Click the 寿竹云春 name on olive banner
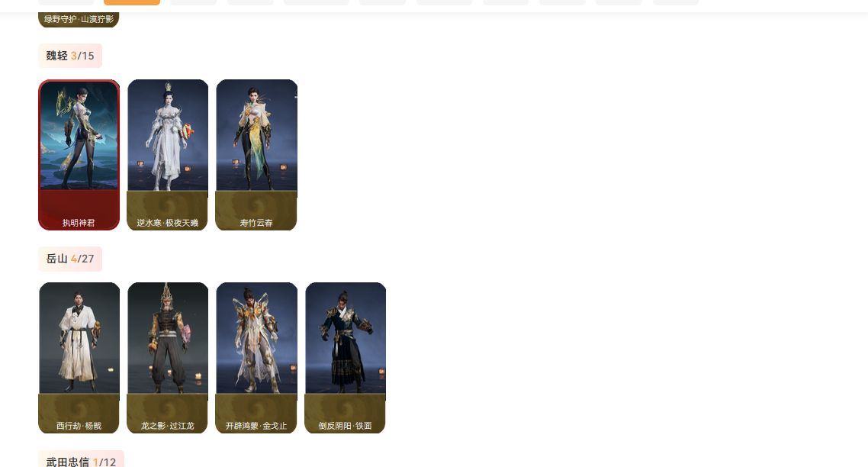 click(x=256, y=223)
